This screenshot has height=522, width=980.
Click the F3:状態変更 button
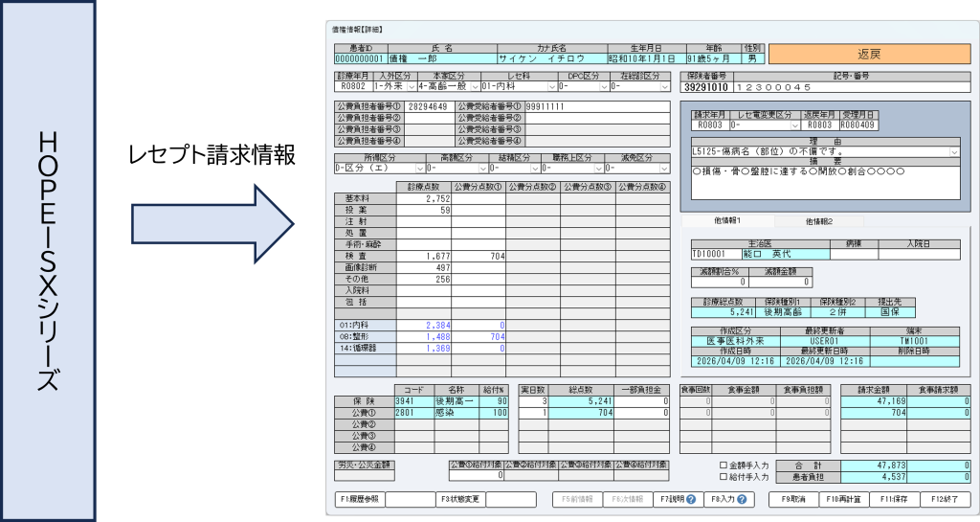coord(460,500)
